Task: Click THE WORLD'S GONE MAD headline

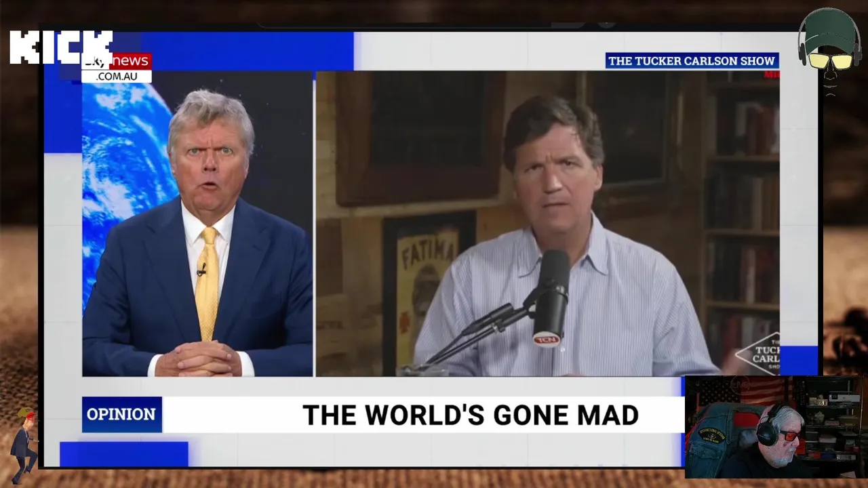Action: (x=471, y=415)
